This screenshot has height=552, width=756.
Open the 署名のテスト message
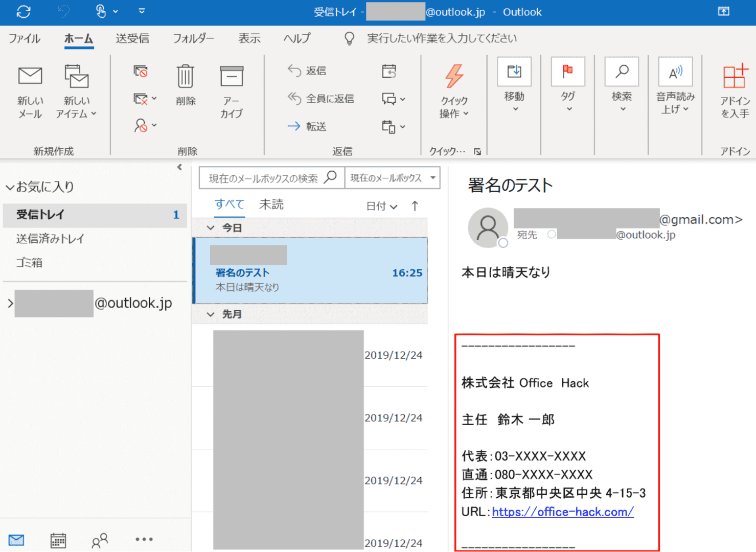(x=310, y=271)
